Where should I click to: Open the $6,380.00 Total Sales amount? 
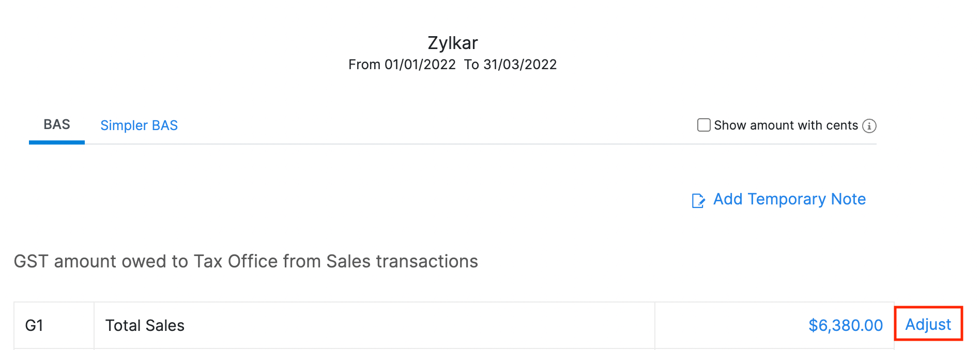846,325
